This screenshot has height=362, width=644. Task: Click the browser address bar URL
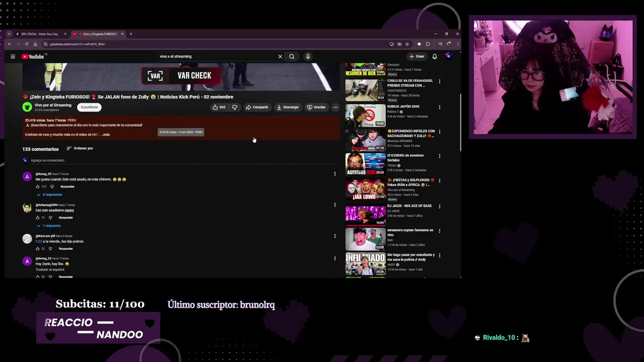(x=77, y=44)
